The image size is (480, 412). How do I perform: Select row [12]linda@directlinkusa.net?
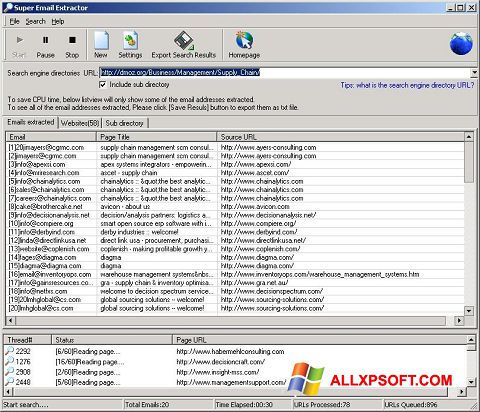(x=235, y=240)
